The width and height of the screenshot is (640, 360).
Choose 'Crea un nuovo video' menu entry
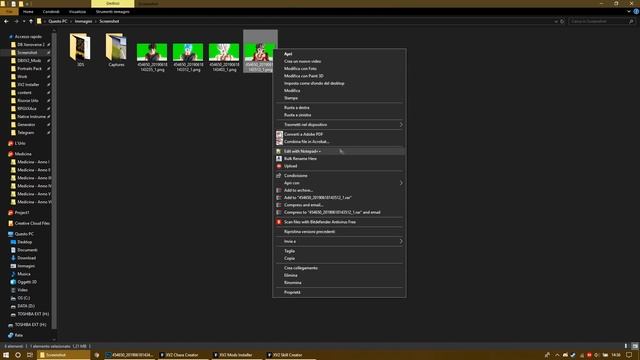pos(302,61)
